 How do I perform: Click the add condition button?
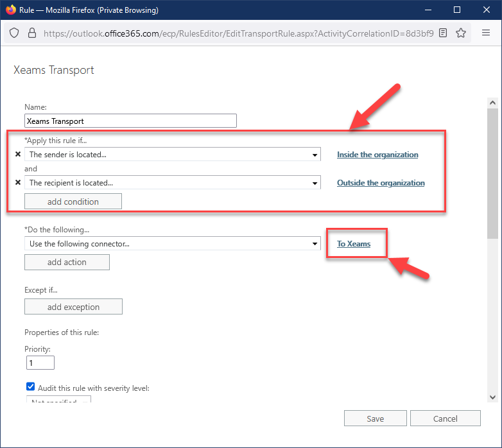[x=73, y=202]
